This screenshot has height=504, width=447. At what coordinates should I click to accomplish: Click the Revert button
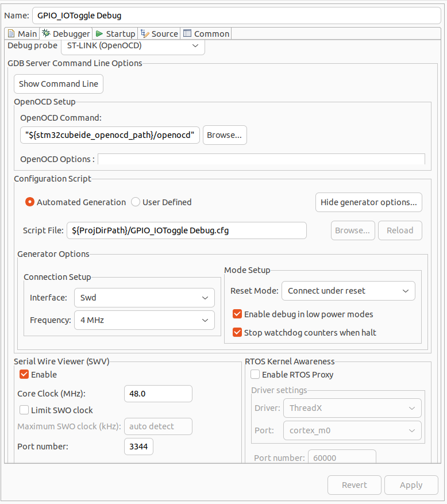(x=354, y=485)
